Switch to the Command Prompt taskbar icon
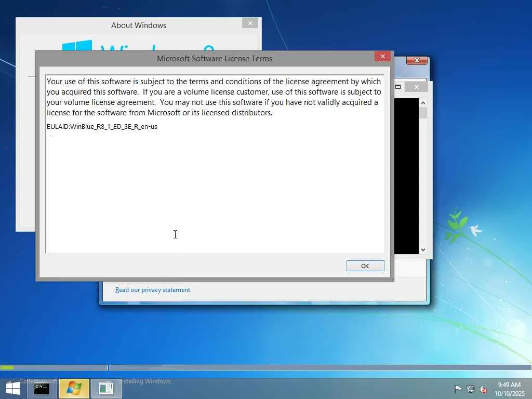The image size is (532, 399). (42, 389)
